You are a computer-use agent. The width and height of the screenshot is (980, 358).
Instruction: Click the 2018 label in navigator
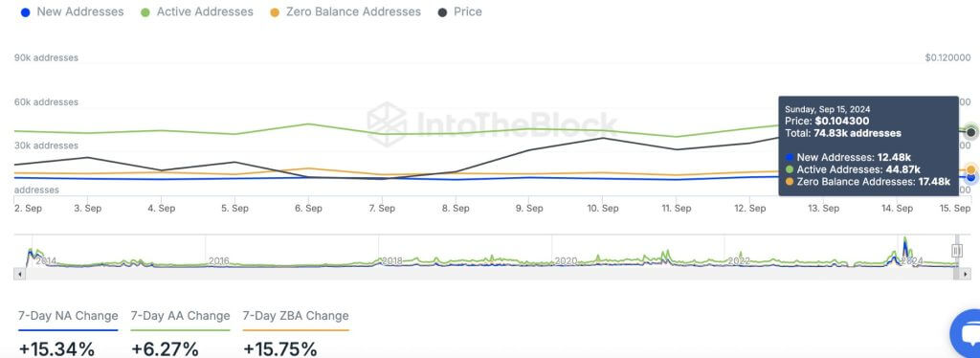(391, 261)
